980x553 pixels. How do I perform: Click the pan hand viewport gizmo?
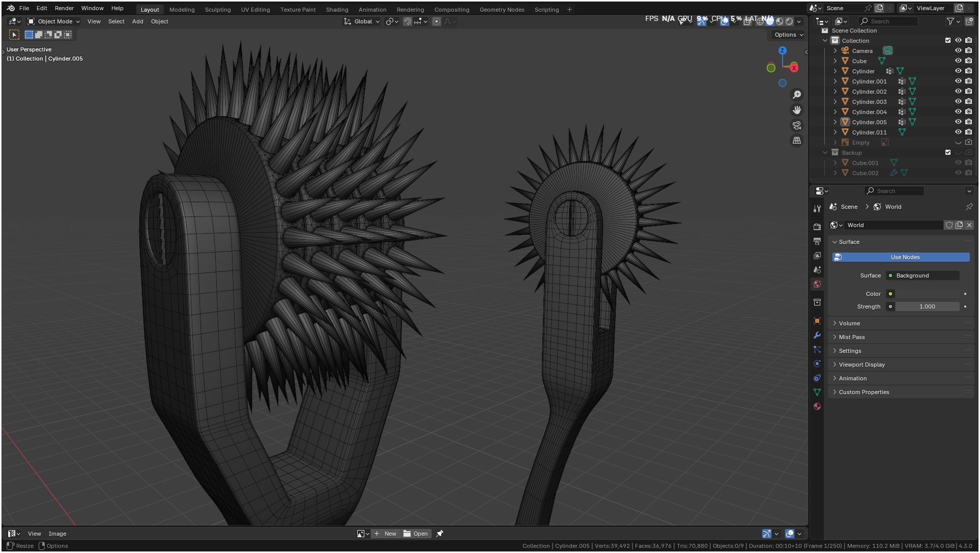(797, 110)
